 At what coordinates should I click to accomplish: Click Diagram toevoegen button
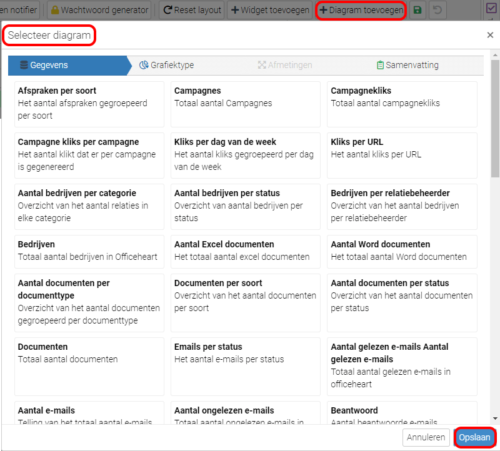tap(361, 10)
